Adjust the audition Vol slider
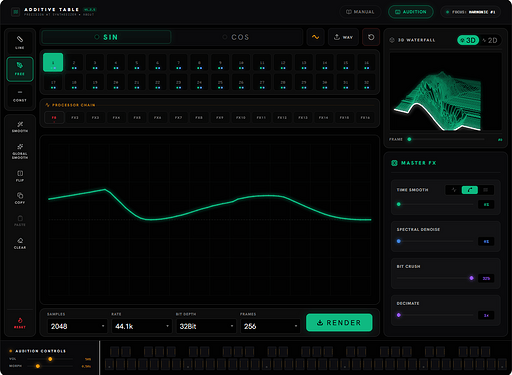Screen dimensions: 512x375 pyautogui.click(x=50, y=359)
